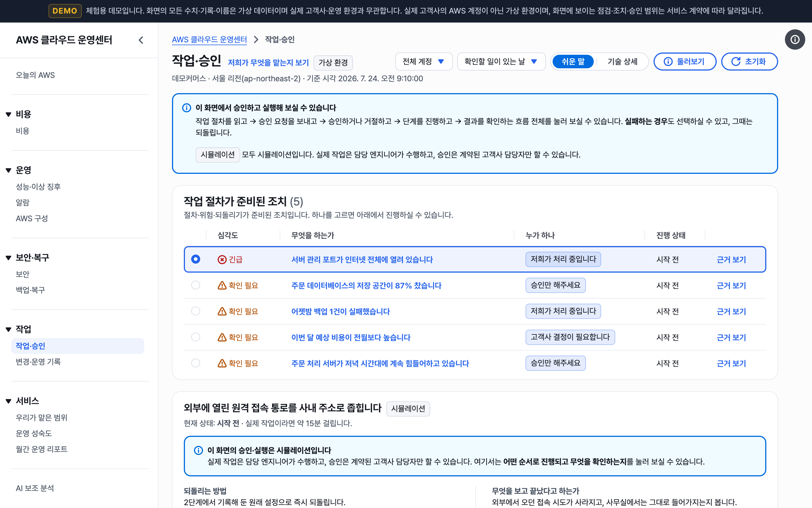Image resolution: width=812 pixels, height=508 pixels.
Task: Collapse the 운영 sidebar section
Action: (x=9, y=170)
